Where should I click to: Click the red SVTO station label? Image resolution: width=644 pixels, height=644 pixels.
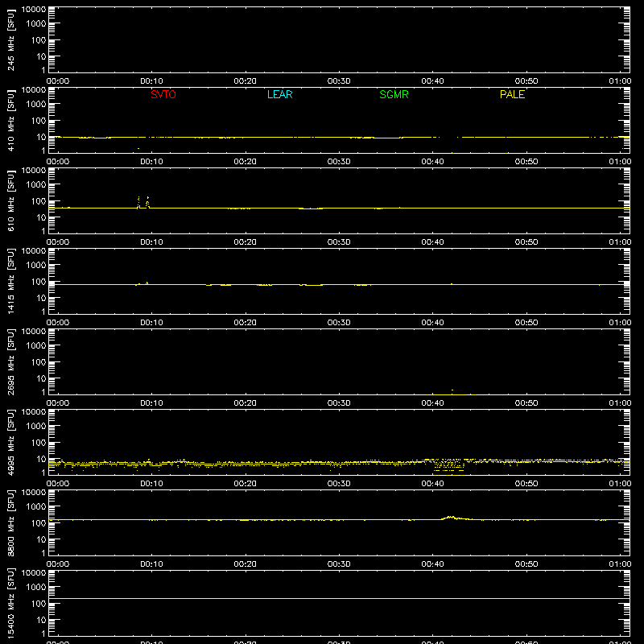[163, 94]
